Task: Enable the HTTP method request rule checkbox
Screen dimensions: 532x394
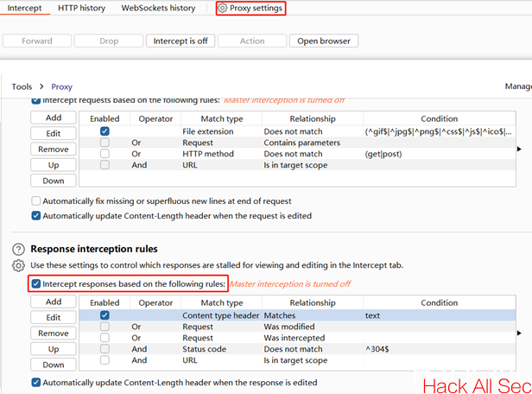Action: (x=104, y=154)
